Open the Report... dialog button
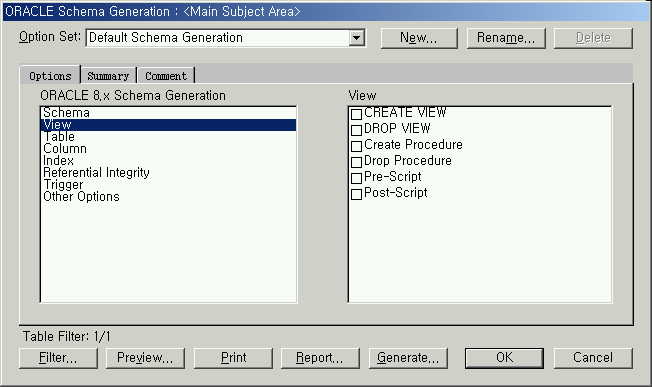Viewport: 652px width, 387px height. 320,358
